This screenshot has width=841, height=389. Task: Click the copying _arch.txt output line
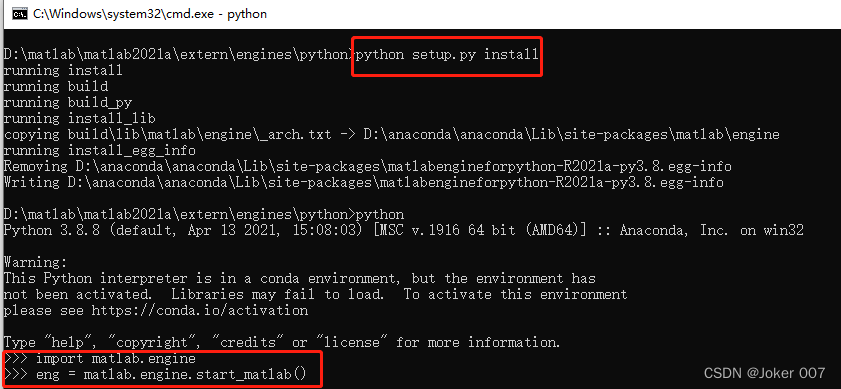tap(392, 134)
